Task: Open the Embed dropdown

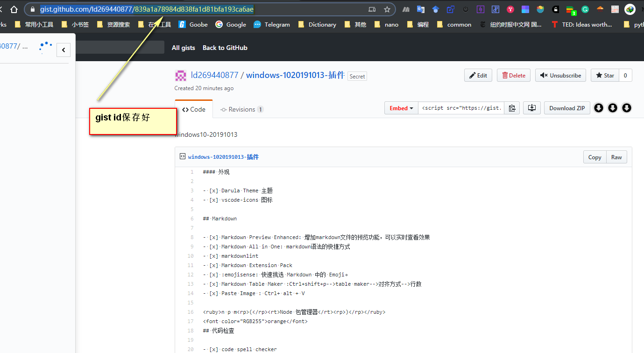Action: [401, 108]
